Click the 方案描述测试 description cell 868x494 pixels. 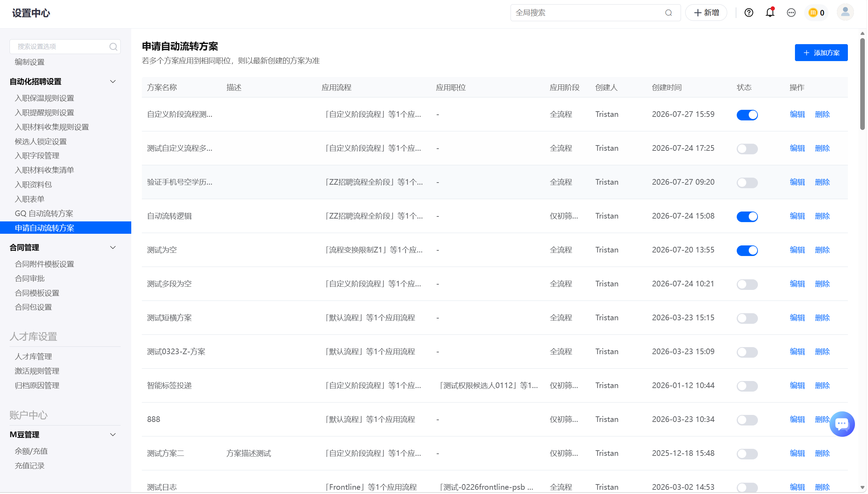tap(248, 453)
